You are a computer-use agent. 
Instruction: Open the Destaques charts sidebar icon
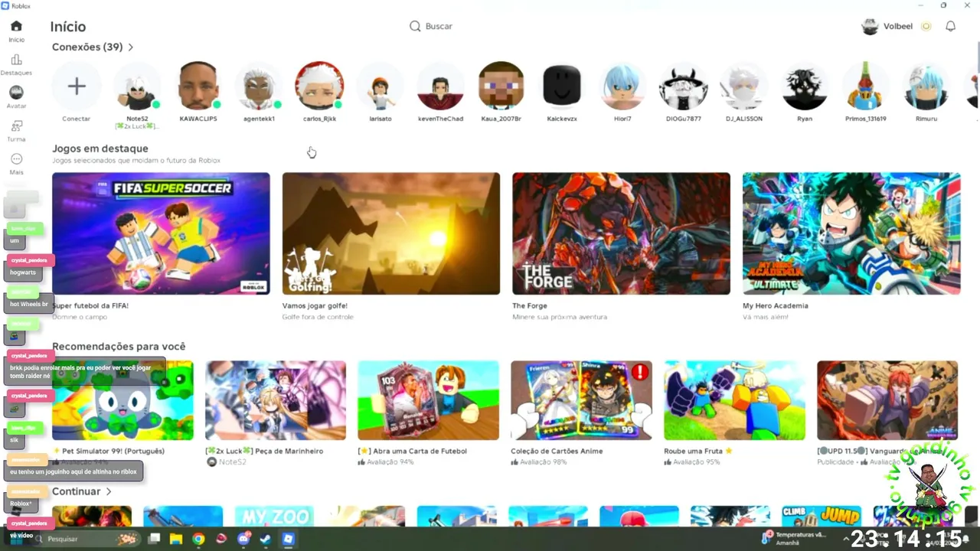[16, 60]
